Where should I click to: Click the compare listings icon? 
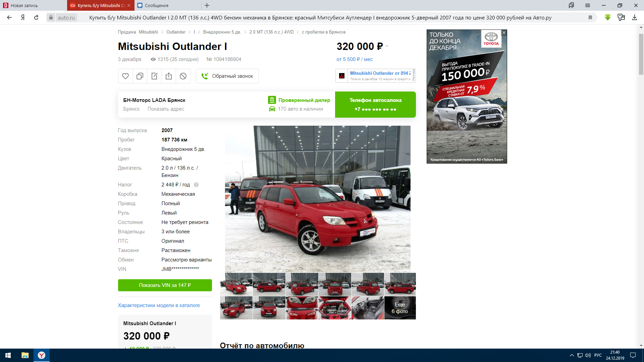click(140, 76)
